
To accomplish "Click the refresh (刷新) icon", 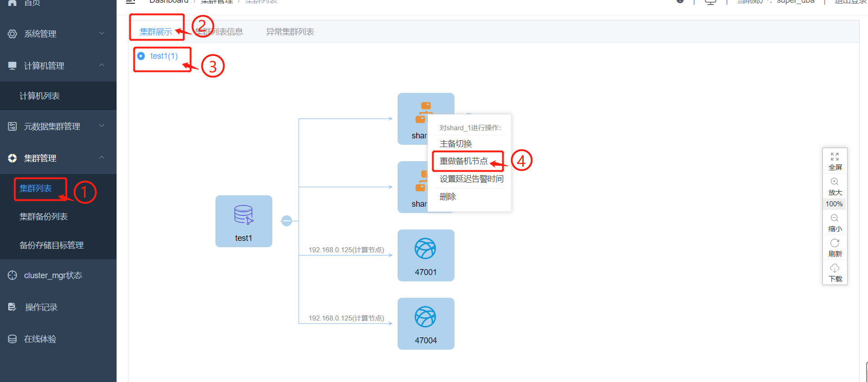I will point(834,243).
